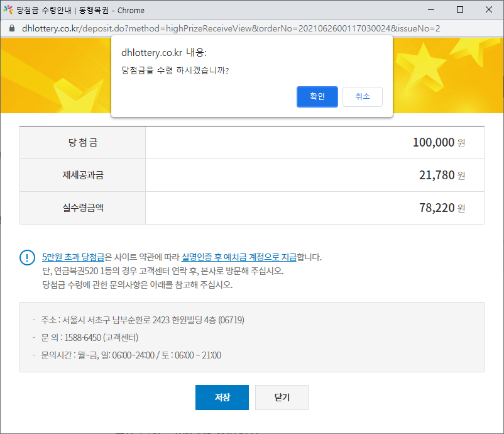Minimize the Chrome popup window
This screenshot has width=504, height=434.
[431, 10]
